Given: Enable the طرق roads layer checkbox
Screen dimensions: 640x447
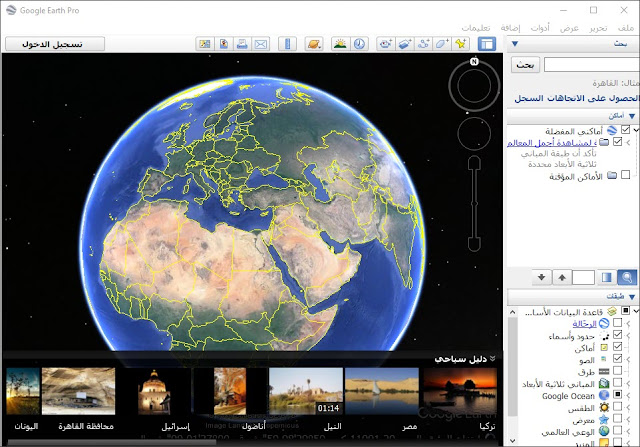Looking at the screenshot, I should 617,370.
